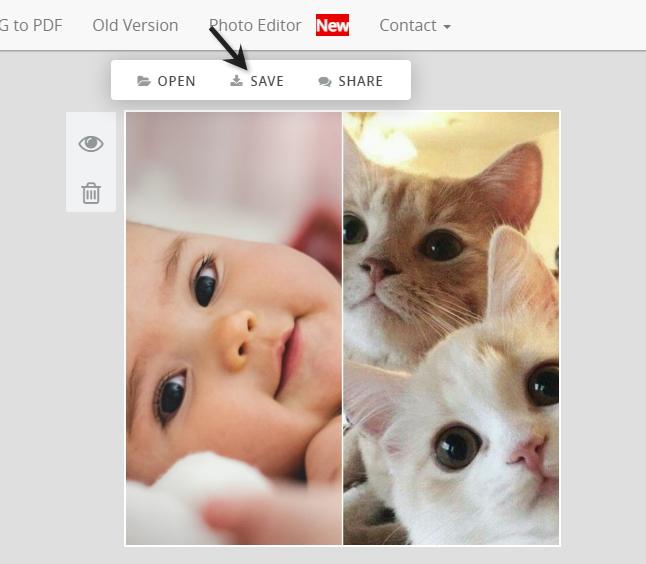
Task: Toggle the eye preview icon
Action: point(91,144)
